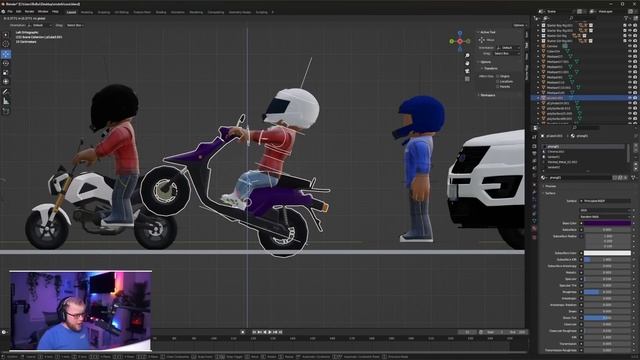Screen dimensions: 640x360
Task: Expand the Preview panel in material properties
Action: (543, 187)
